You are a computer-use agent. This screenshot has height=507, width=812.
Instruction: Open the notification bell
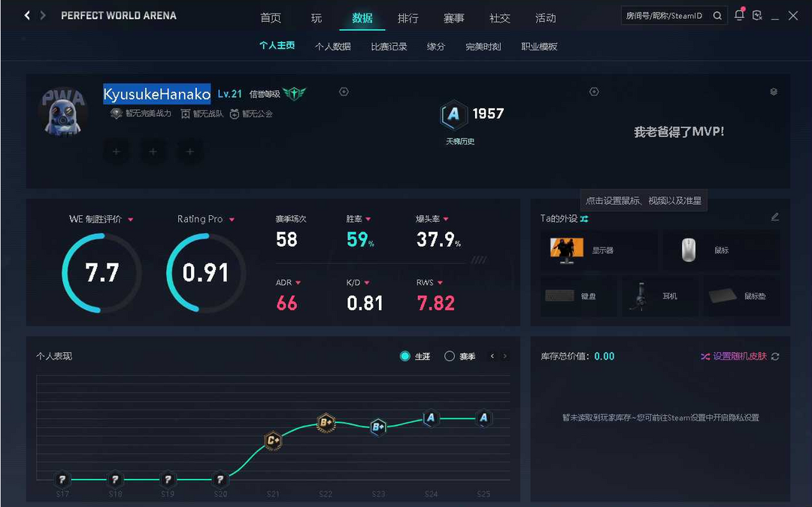(739, 15)
